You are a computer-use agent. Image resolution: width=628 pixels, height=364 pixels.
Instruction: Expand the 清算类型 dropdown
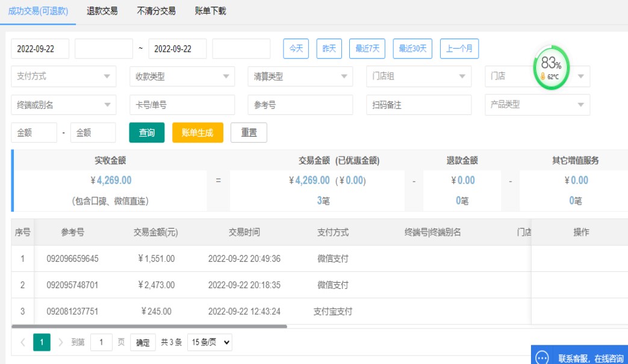pos(300,76)
